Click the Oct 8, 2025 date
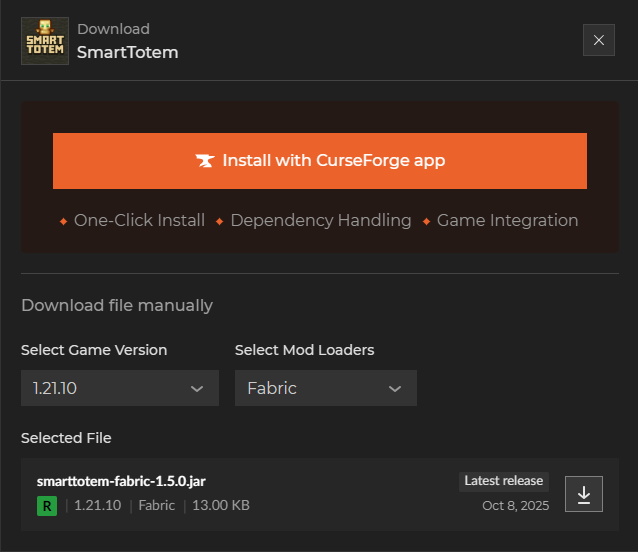 (516, 506)
